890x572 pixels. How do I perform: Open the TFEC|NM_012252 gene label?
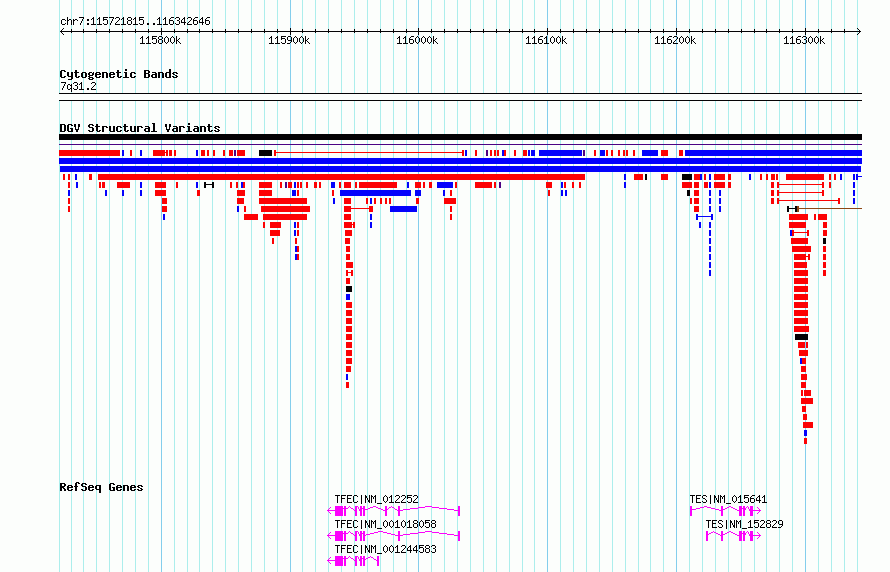pos(376,499)
